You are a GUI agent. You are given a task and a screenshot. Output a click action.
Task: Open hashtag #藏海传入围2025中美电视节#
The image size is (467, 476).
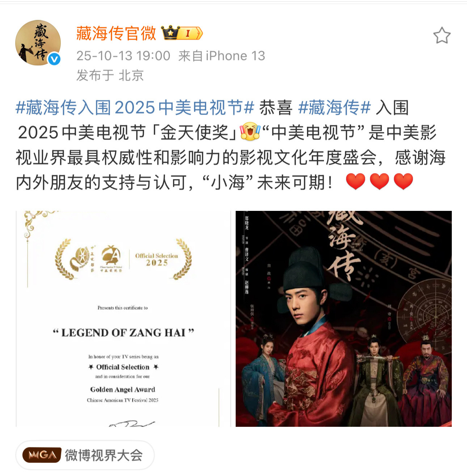[135, 107]
